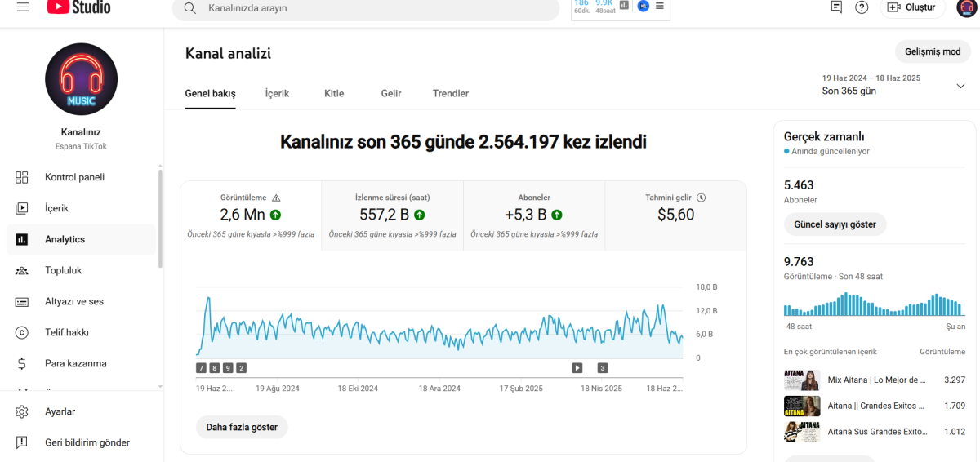Switch to the Trendler tab
The width and height of the screenshot is (980, 462).
(451, 93)
